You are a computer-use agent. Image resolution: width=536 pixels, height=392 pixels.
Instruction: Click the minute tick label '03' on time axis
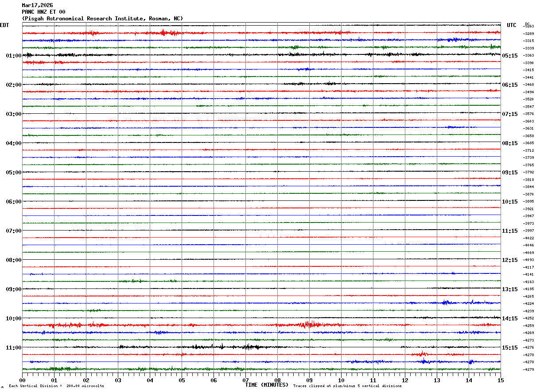[x=118, y=380]
